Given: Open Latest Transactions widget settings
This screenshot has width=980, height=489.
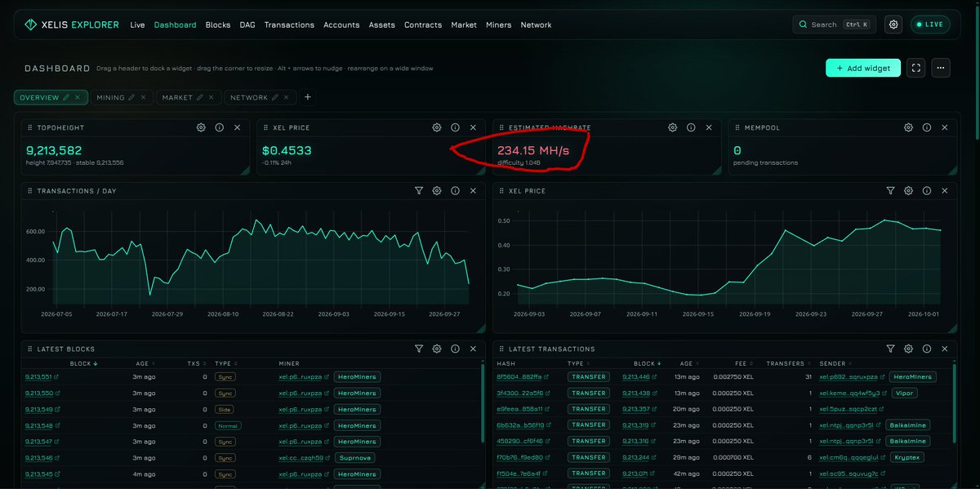Looking at the screenshot, I should point(909,349).
